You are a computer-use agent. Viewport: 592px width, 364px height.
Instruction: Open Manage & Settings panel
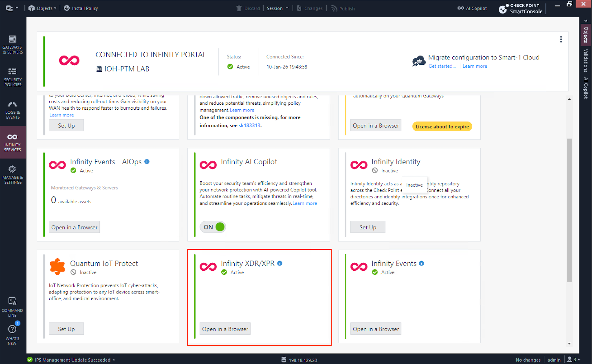point(12,175)
